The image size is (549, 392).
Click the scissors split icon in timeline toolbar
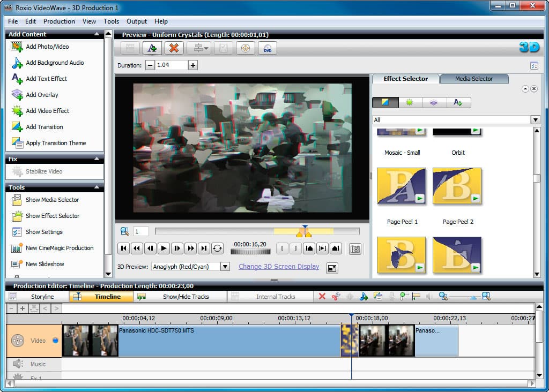click(336, 297)
